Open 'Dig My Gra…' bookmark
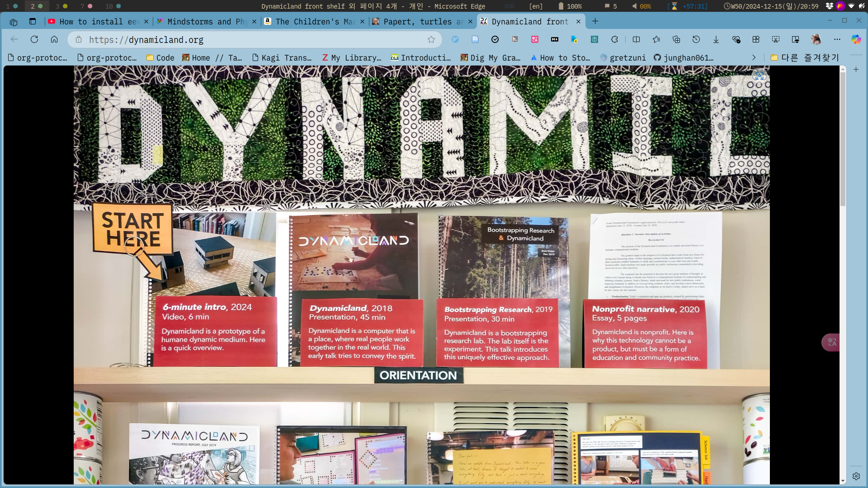Screen dimensions: 868x488 pos(491,57)
